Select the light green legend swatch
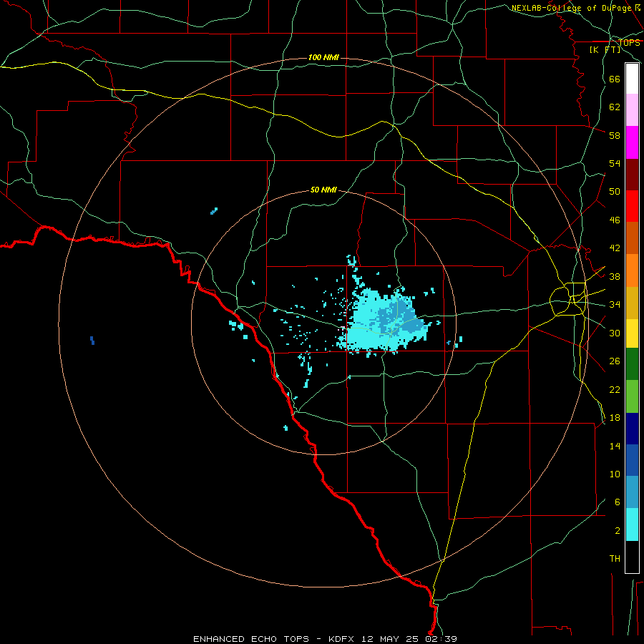 [632, 396]
